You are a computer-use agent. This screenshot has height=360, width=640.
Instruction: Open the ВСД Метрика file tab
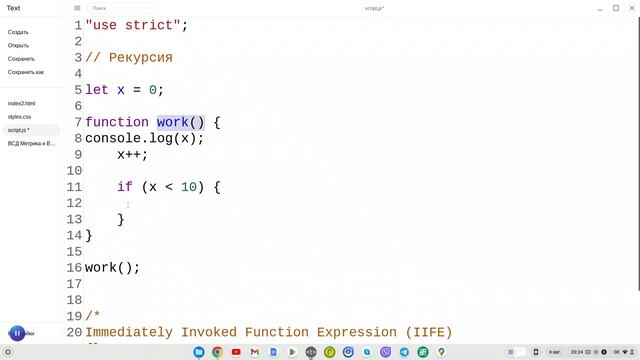[31, 144]
